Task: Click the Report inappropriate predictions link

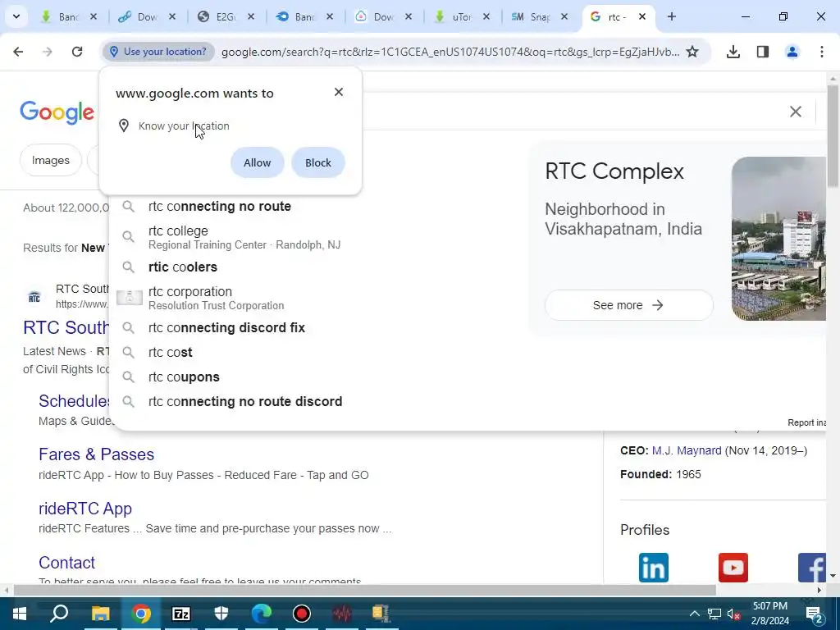Action: 807,422
